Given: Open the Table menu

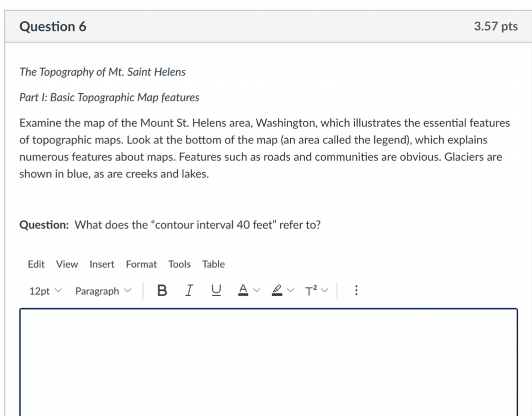Looking at the screenshot, I should [213, 264].
